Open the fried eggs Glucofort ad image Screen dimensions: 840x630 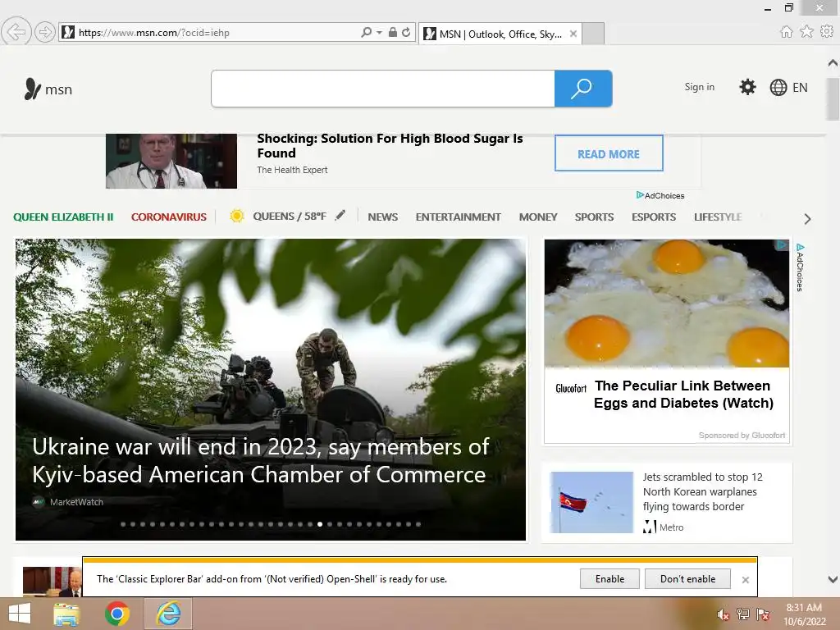tap(666, 304)
